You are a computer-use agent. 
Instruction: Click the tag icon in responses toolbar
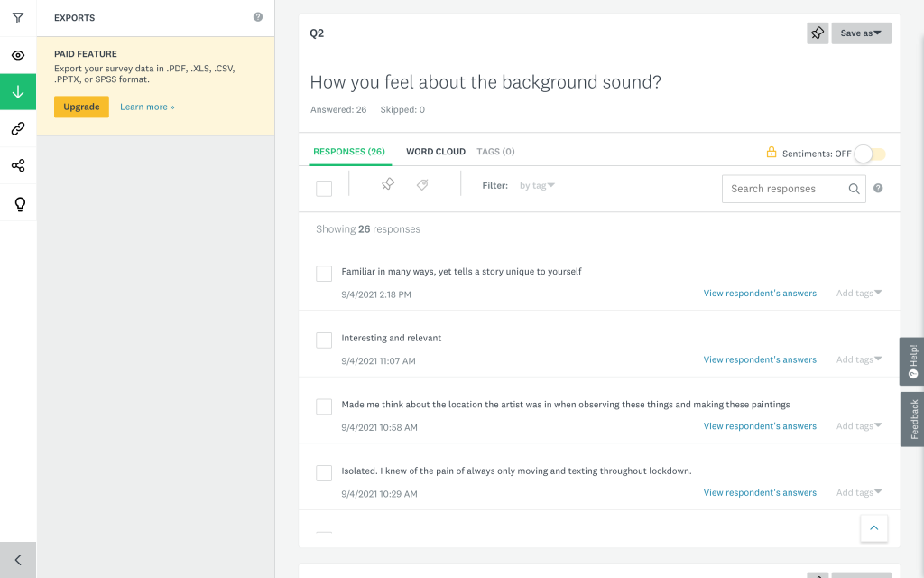tap(422, 185)
